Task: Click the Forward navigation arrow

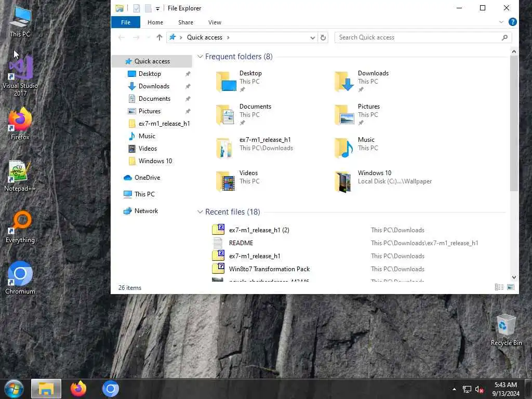Action: click(x=136, y=37)
